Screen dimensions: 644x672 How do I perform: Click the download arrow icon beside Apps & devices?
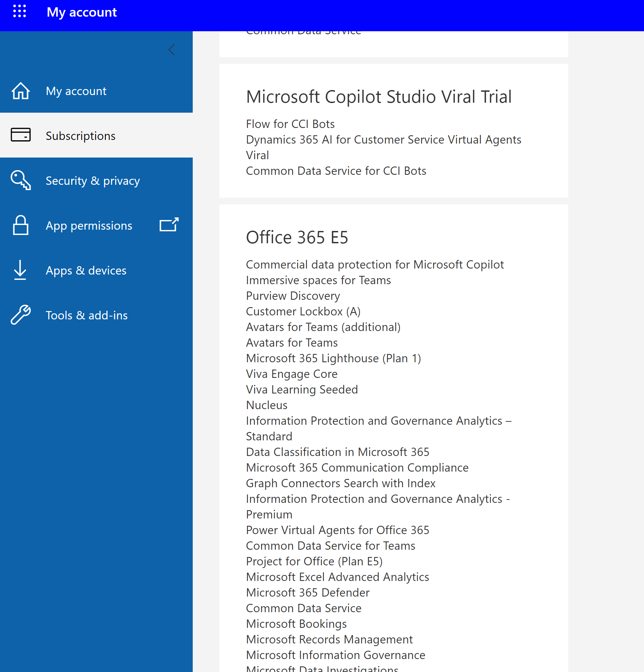[20, 270]
